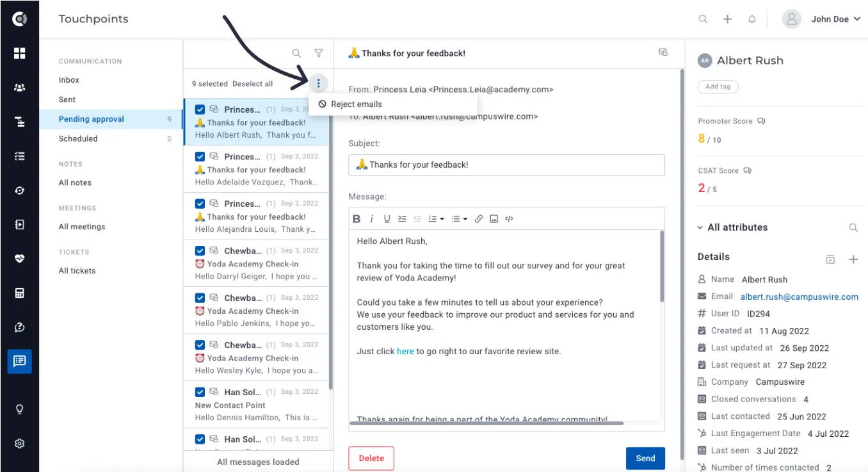868x472 pixels.
Task: Open the heartbeat health icon in sidebar
Action: pyautogui.click(x=19, y=259)
